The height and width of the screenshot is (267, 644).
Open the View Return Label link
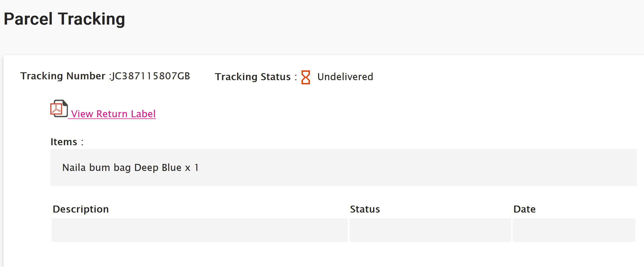click(x=113, y=114)
